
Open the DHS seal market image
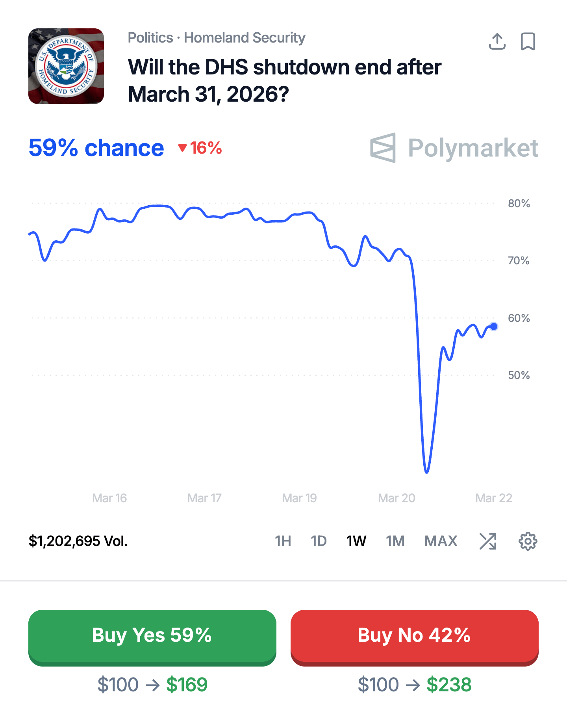[x=66, y=66]
